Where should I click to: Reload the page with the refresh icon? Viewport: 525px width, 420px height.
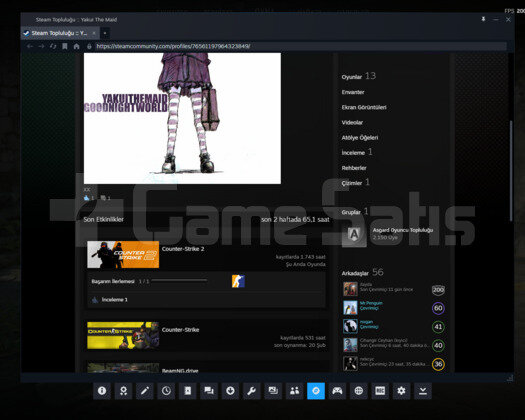point(53,46)
